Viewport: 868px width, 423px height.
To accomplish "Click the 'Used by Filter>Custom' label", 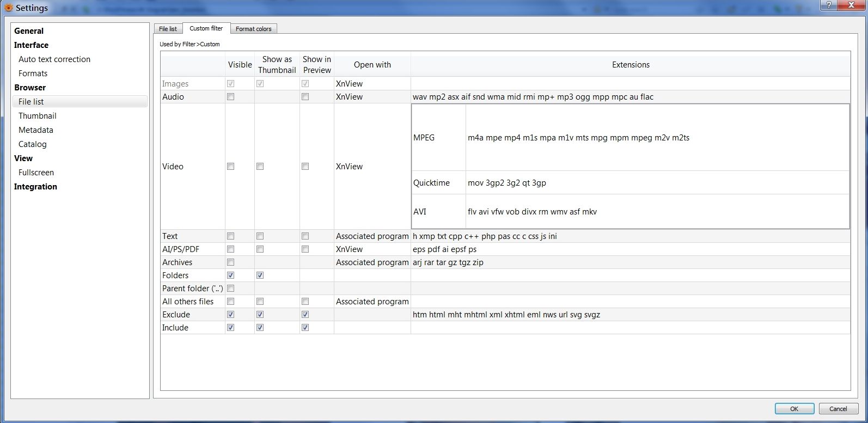I will click(x=190, y=44).
